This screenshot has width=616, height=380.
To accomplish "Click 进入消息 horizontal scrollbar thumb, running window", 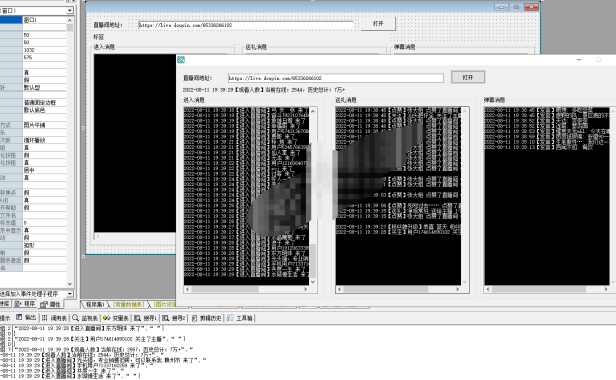I will [225, 289].
